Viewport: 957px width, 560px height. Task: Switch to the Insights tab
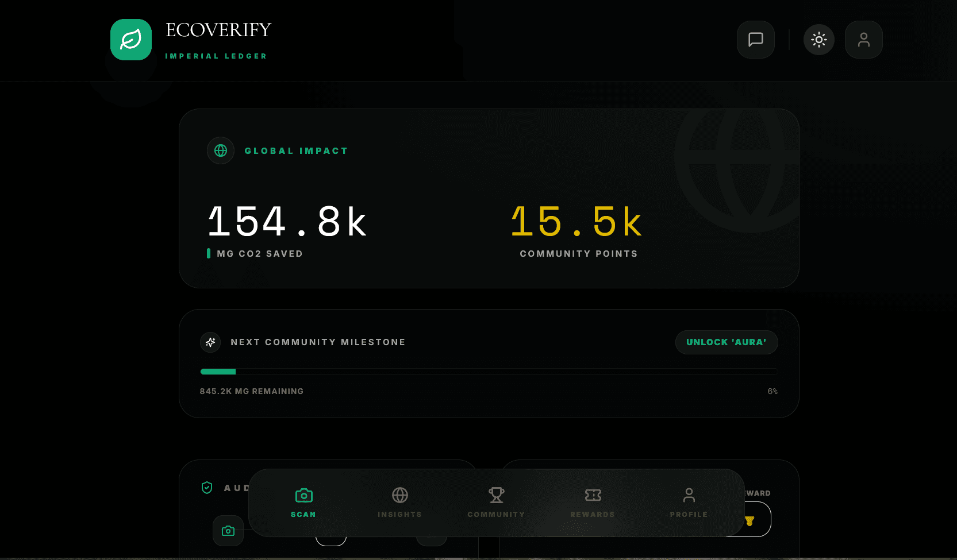tap(400, 503)
